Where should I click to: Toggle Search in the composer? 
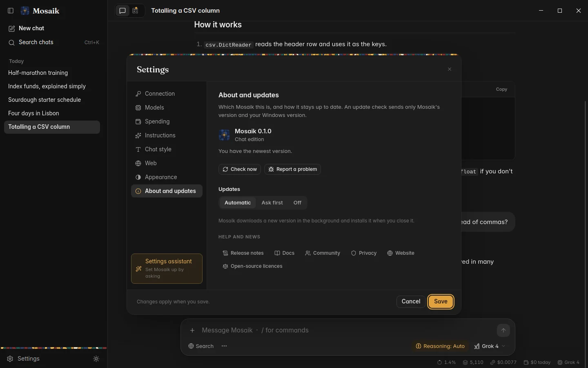(201, 346)
